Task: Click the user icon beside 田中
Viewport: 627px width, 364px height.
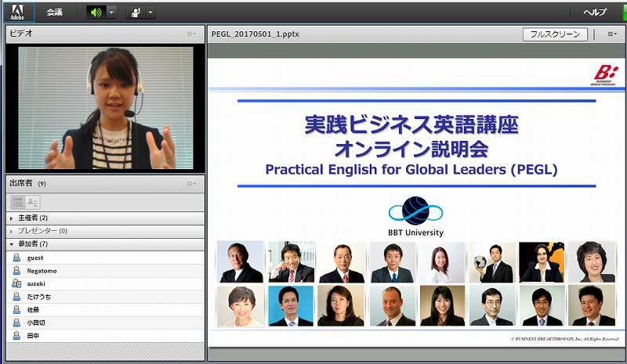Action: pos(16,336)
